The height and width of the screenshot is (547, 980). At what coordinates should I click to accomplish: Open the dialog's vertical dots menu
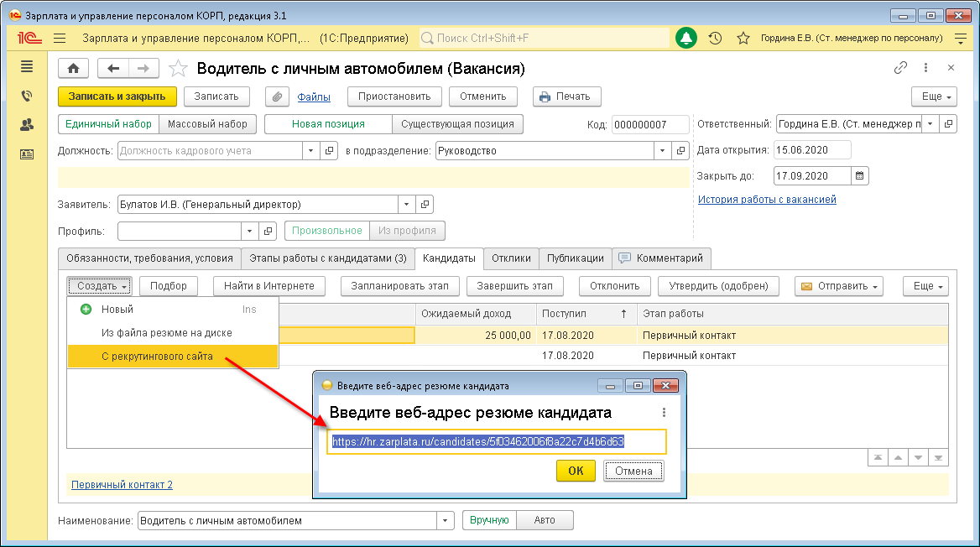pyautogui.click(x=664, y=413)
